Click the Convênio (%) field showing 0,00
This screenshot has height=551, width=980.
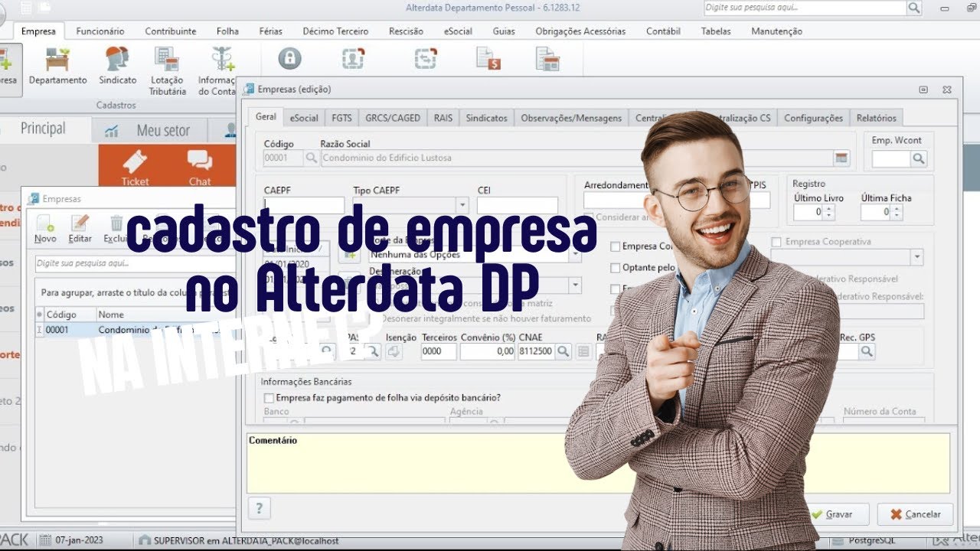(488, 351)
